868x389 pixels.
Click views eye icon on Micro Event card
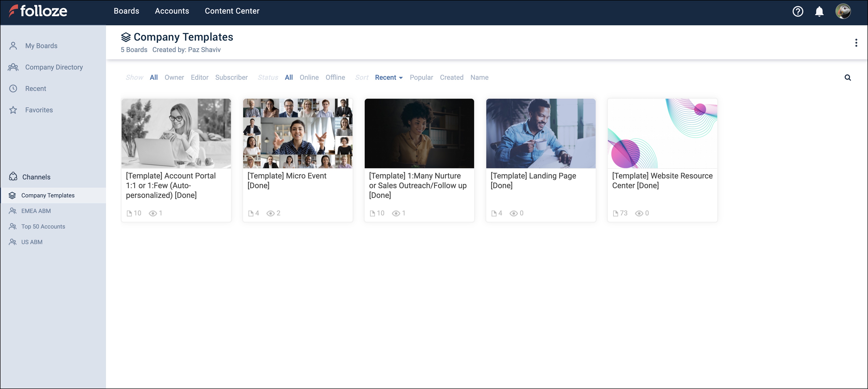[270, 213]
